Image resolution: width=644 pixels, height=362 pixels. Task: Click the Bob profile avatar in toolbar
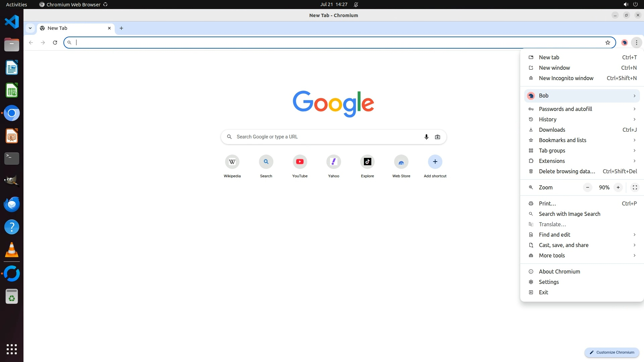624,43
